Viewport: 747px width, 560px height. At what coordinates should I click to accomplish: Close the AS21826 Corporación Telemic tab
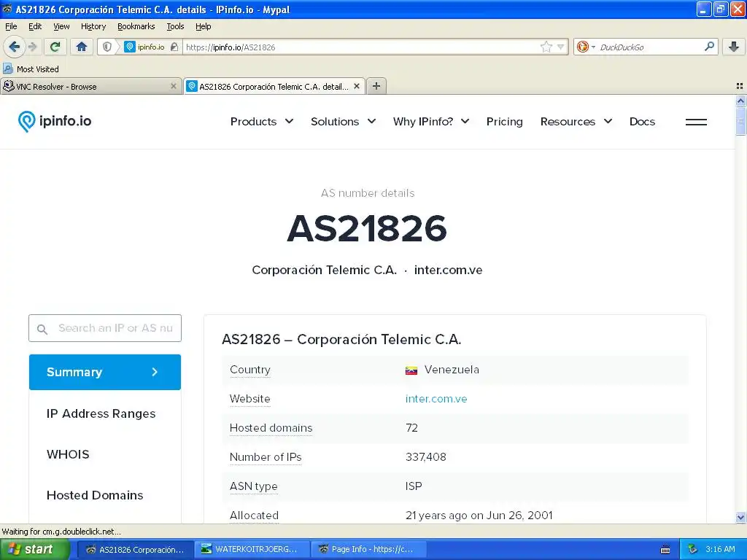[356, 86]
